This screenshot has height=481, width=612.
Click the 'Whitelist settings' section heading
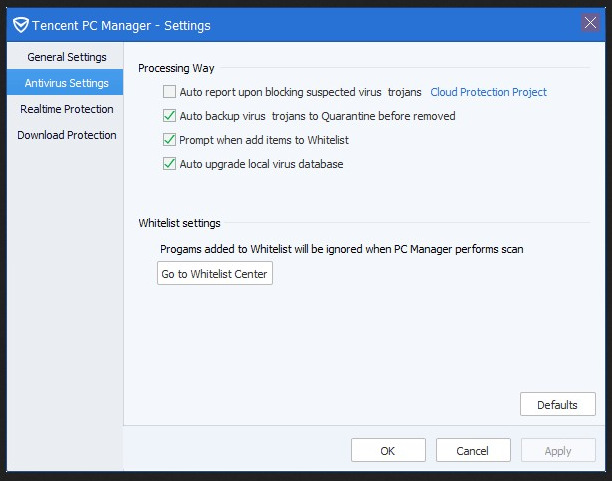click(179, 223)
